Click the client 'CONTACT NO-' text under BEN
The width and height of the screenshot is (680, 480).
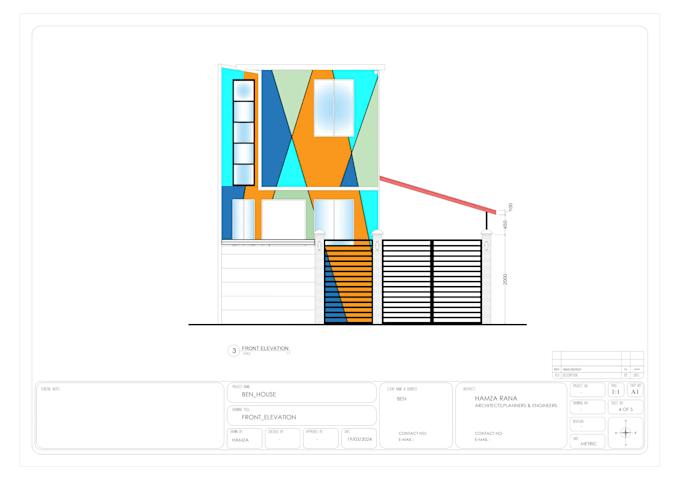[x=412, y=433]
